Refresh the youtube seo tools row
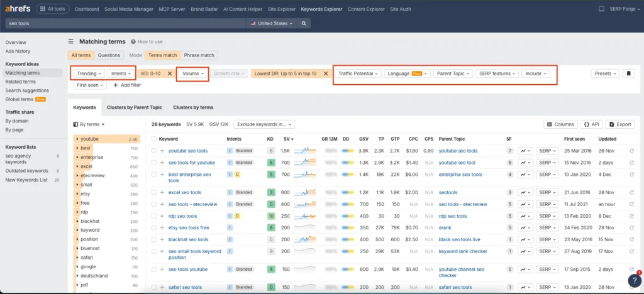 pos(631,151)
